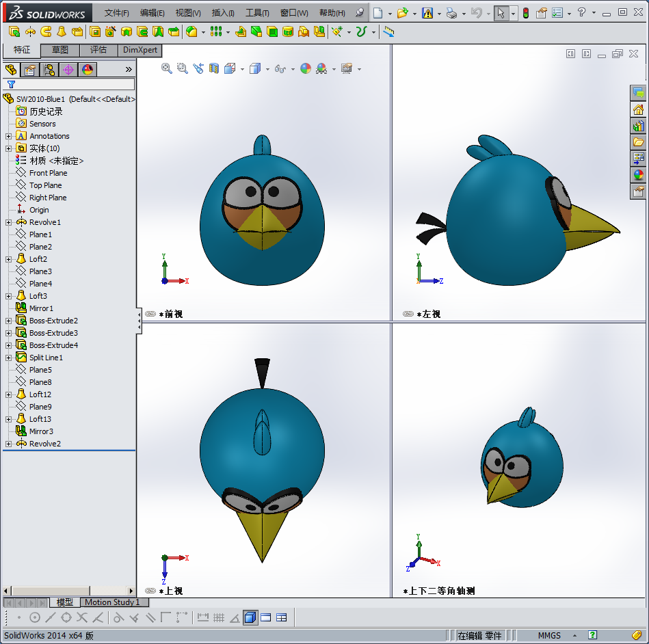Open Design Library in task pane
649x644 pixels.
point(638,125)
